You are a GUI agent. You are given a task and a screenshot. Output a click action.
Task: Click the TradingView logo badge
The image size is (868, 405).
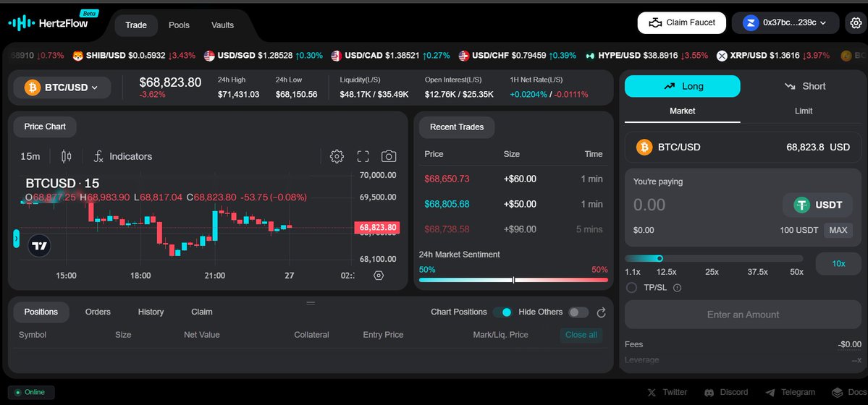click(39, 246)
